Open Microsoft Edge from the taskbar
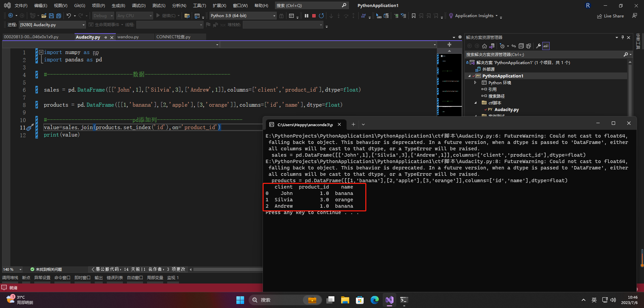The width and height of the screenshot is (644, 308). click(x=375, y=300)
